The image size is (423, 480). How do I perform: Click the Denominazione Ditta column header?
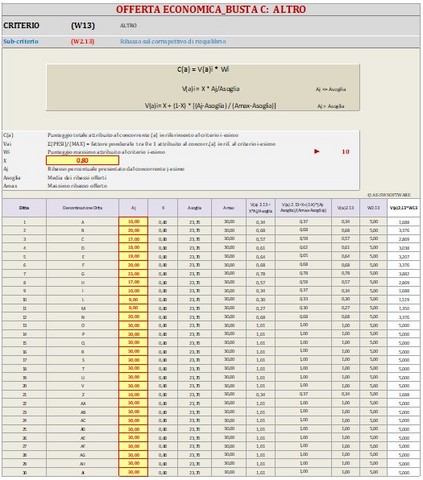coord(83,208)
